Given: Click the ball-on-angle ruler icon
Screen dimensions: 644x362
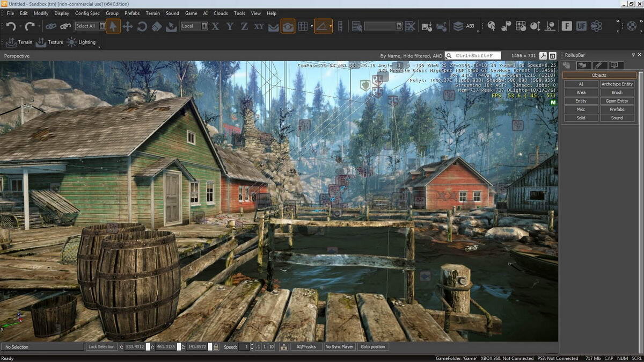Looking at the screenshot, I should coord(550,26).
